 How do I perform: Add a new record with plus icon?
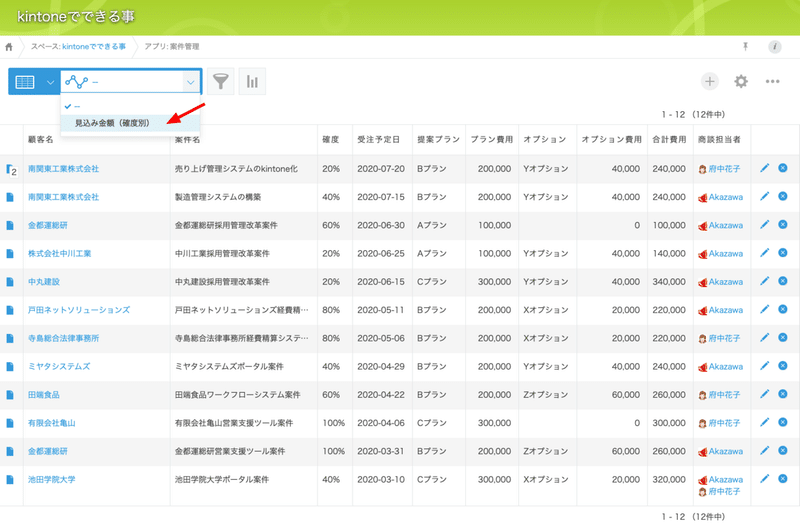[710, 81]
